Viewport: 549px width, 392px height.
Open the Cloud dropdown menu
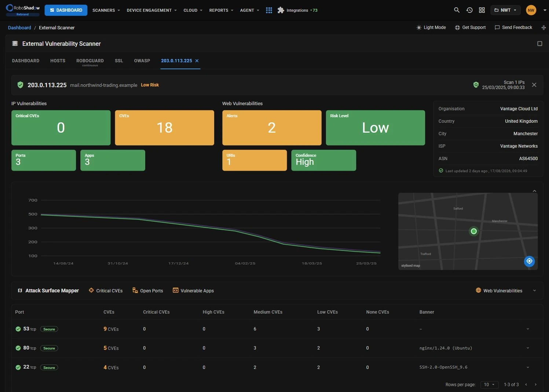tap(193, 10)
